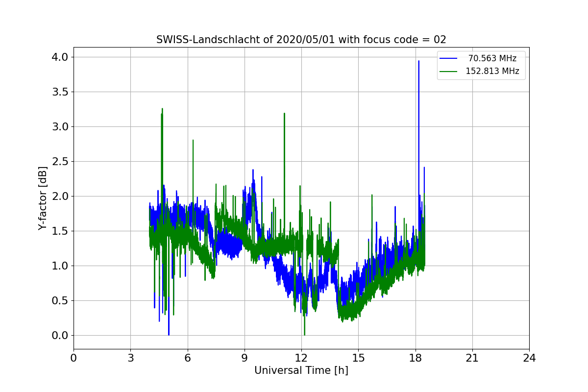Image resolution: width=588 pixels, height=392 pixels.
Task: Click the y-axis tick label '1.5'
Action: click(60, 231)
